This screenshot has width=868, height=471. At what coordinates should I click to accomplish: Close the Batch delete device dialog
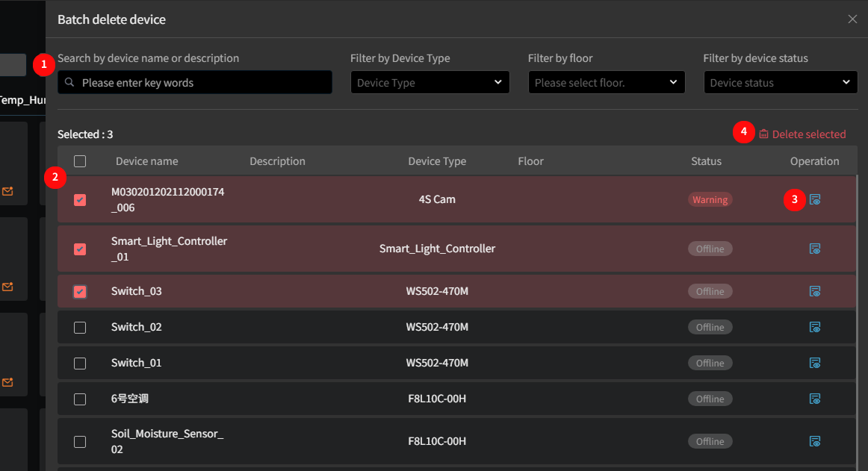click(x=852, y=19)
